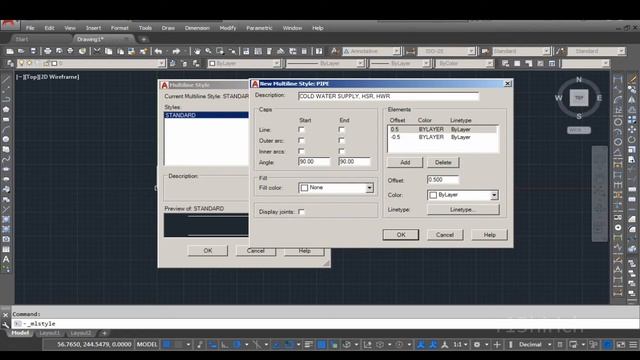Click the Dimension Style icon beside ISO-25

410,51
